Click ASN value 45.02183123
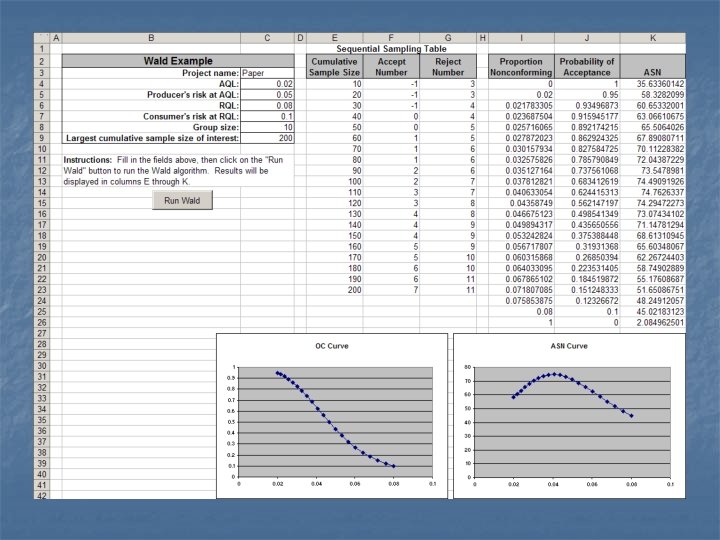Image resolution: width=720 pixels, height=540 pixels. [652, 312]
